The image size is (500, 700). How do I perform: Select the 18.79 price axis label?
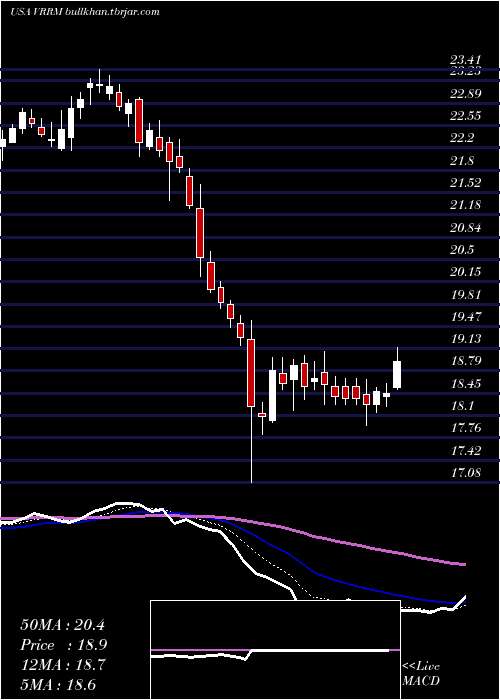click(x=466, y=361)
